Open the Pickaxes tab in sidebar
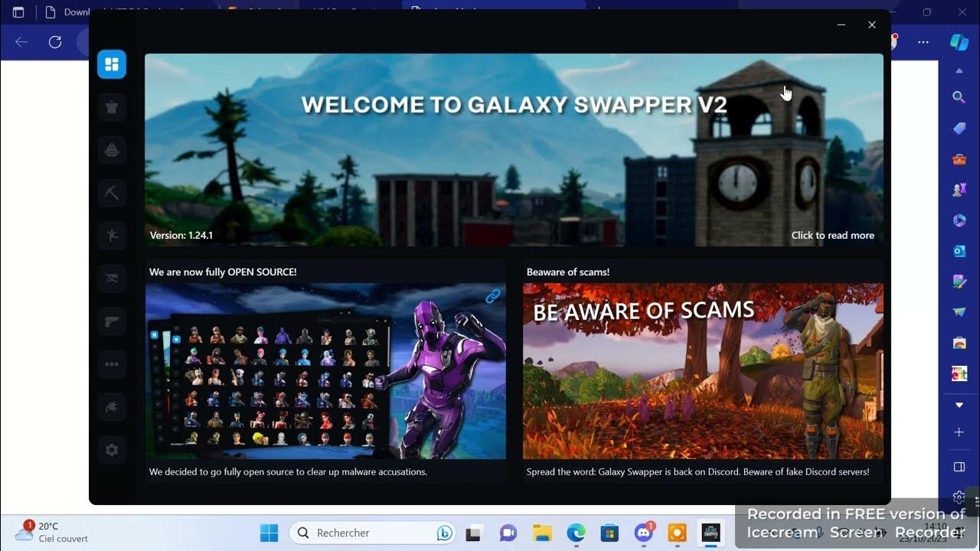Viewport: 980px width, 551px height. coord(112,193)
